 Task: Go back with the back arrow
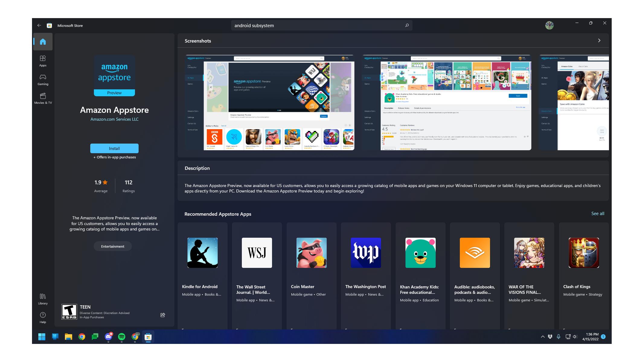39,25
